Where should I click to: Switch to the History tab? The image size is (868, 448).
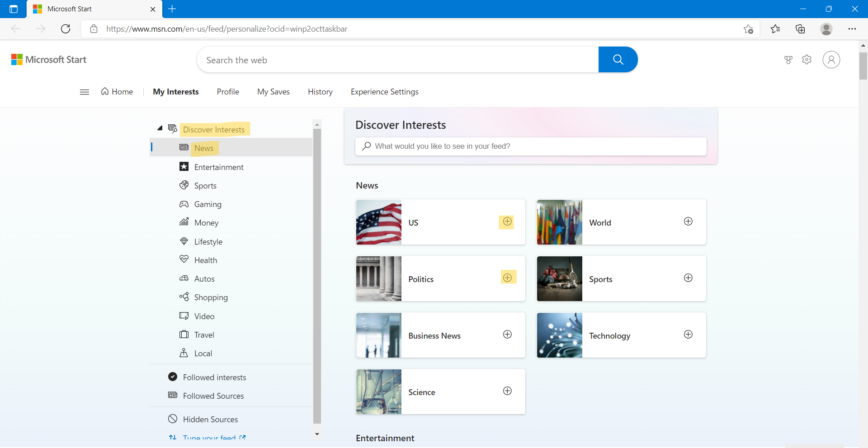(320, 91)
